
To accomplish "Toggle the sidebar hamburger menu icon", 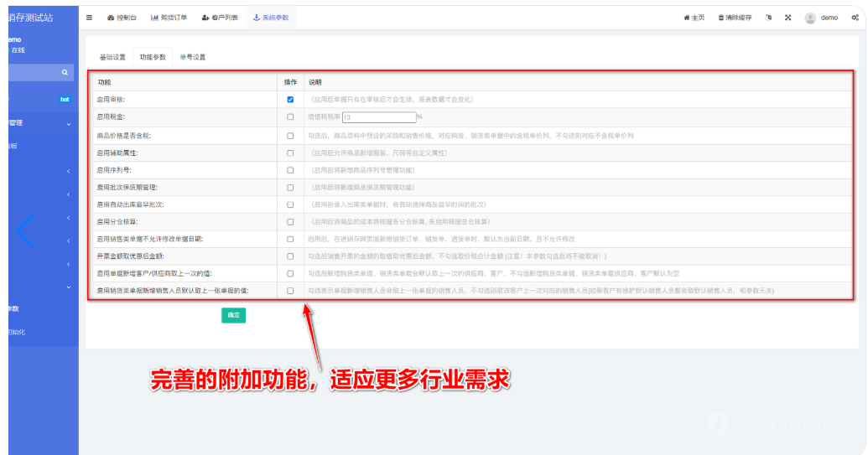I will (90, 18).
